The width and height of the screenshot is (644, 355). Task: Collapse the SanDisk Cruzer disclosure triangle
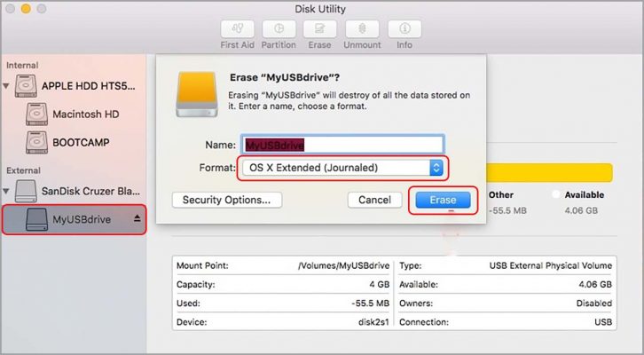coord(6,191)
